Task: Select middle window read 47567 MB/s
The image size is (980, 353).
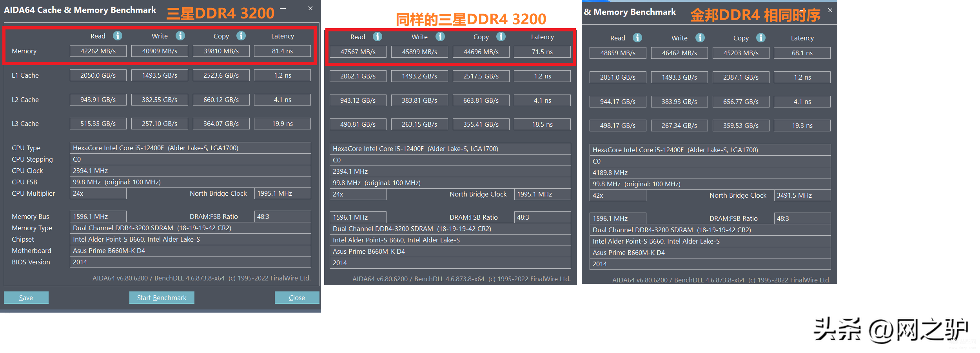Action: click(358, 52)
